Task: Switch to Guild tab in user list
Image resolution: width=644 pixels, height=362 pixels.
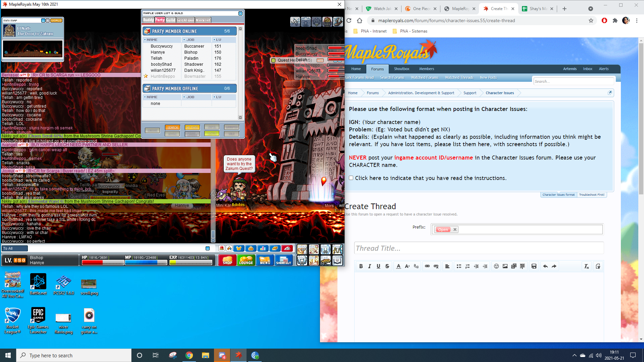Action: tap(170, 20)
